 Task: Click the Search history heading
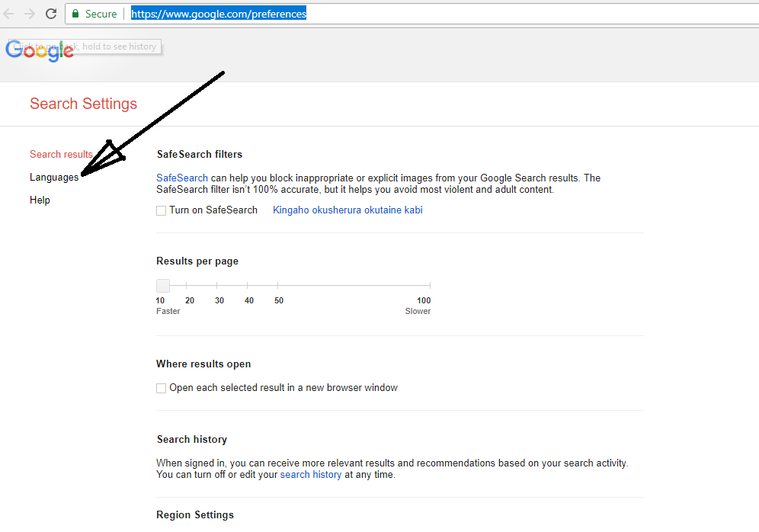(x=192, y=439)
